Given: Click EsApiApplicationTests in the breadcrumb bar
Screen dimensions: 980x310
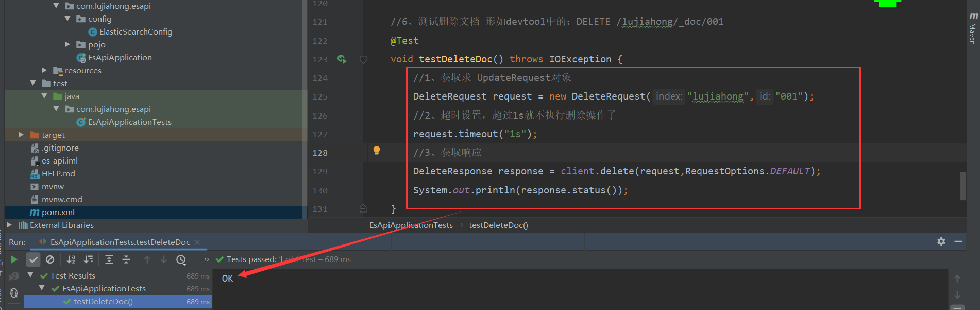Looking at the screenshot, I should coord(411,225).
